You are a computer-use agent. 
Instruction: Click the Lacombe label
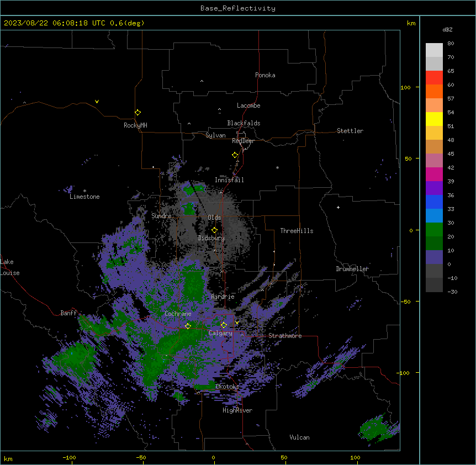(248, 105)
